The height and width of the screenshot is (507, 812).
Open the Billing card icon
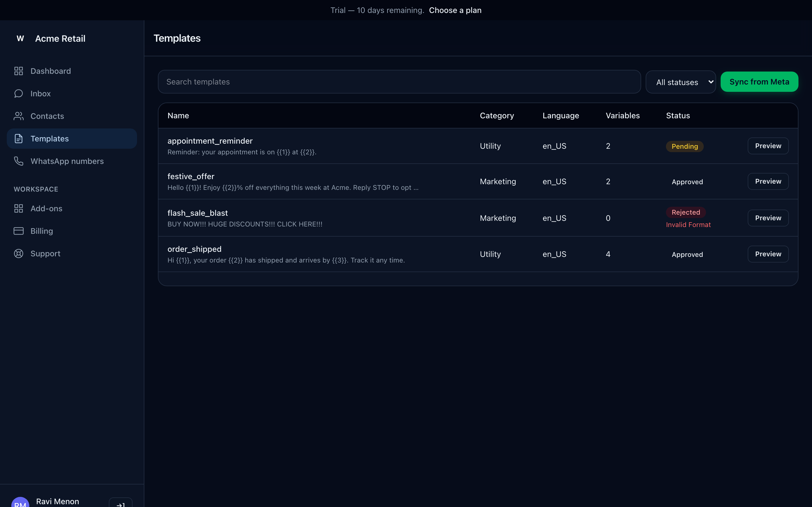(18, 231)
